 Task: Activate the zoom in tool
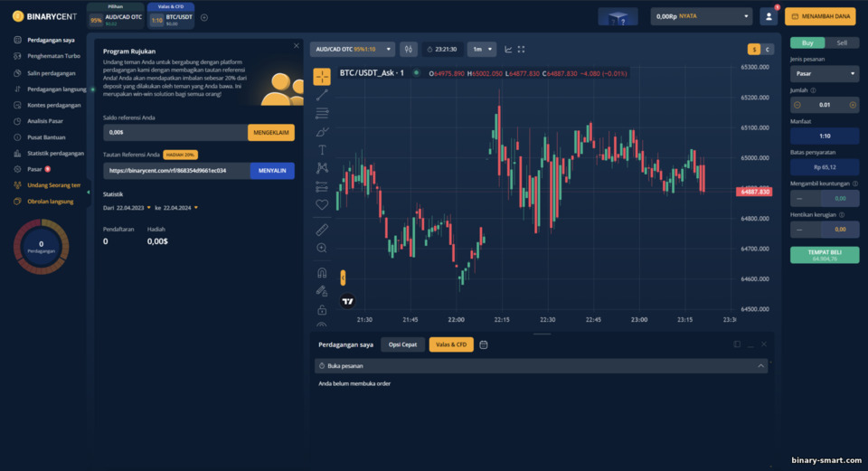322,248
